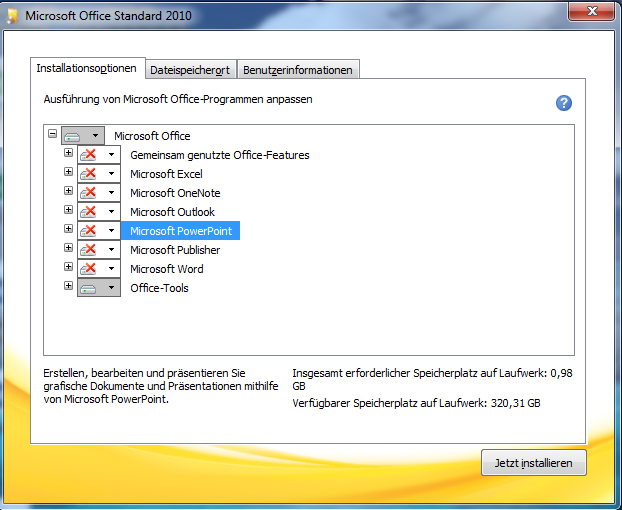
Task: Click the Office logo in the title bar
Action: click(x=12, y=15)
